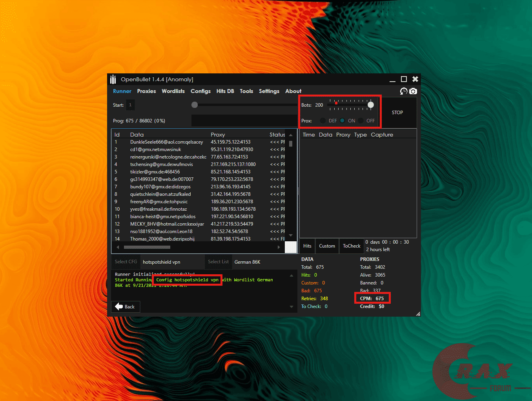
Task: Open the Settings menu
Action: click(269, 91)
